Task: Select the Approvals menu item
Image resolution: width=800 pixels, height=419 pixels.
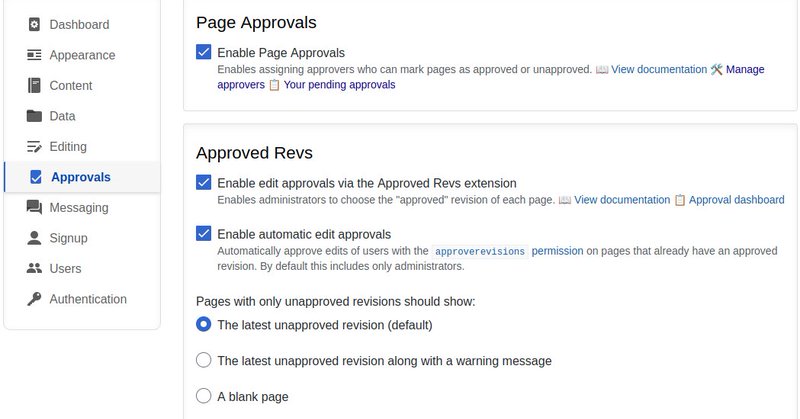Action: [82, 177]
